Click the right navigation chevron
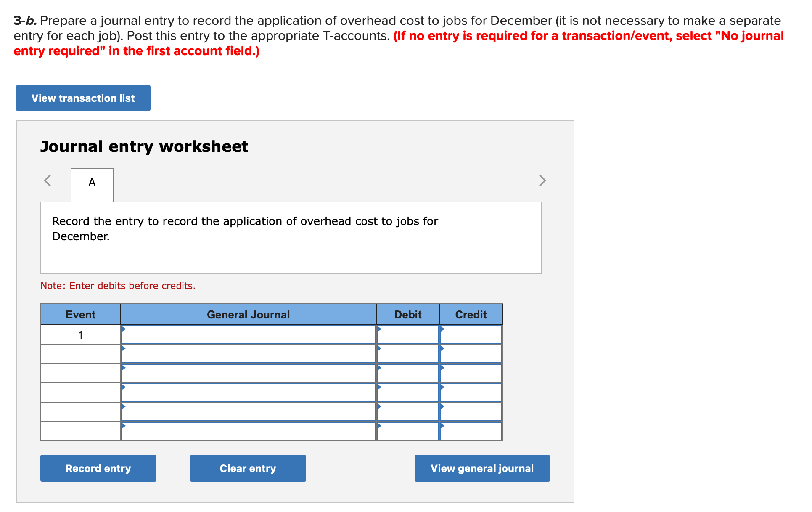 542,180
